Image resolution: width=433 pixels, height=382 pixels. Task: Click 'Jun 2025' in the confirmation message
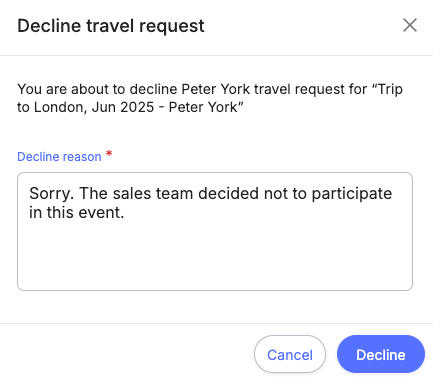coord(123,107)
